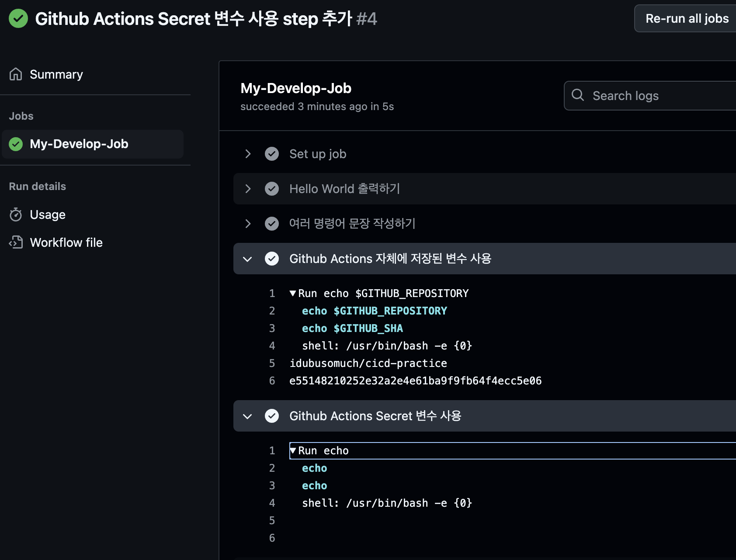
Task: Click the Usage stopwatch icon
Action: (16, 214)
